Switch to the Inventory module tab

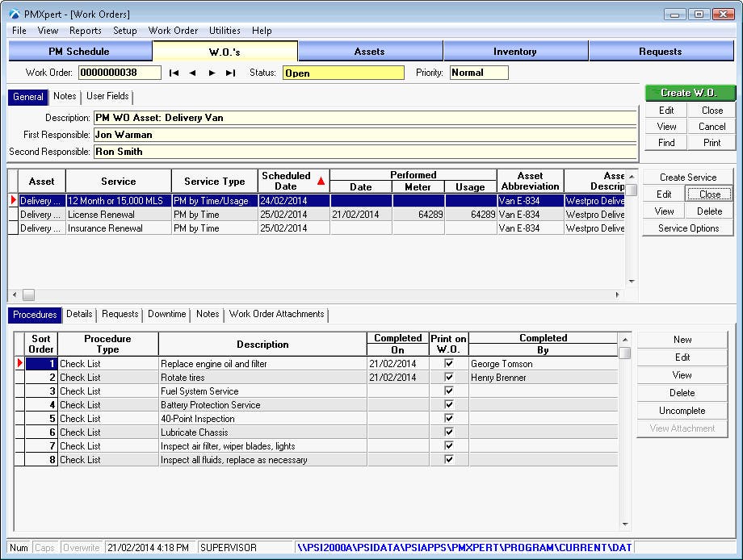click(515, 51)
